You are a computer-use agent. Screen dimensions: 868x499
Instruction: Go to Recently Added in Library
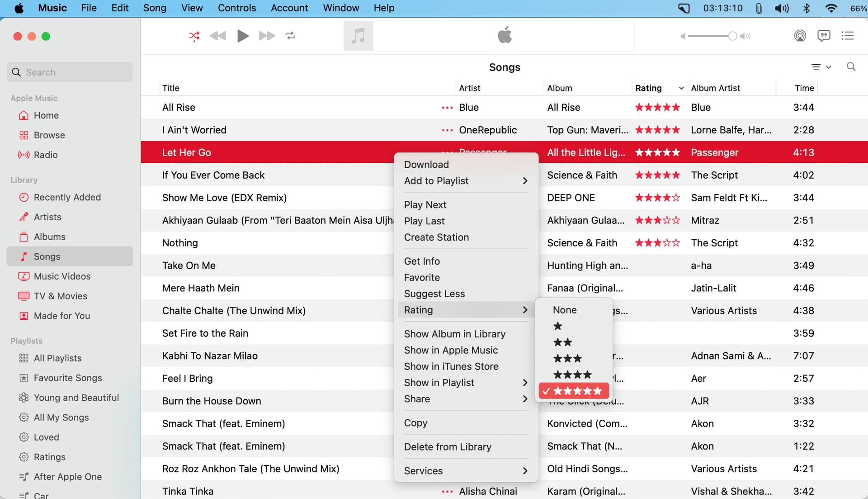coord(67,197)
